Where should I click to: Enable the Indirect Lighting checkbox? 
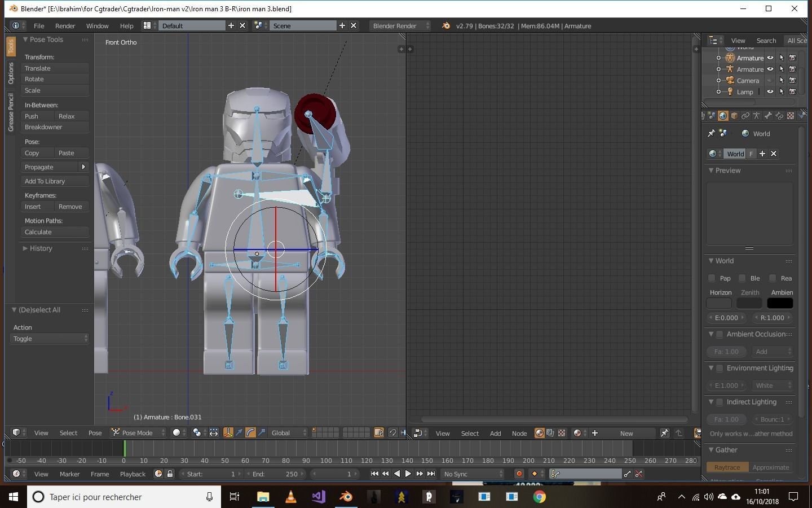tap(720, 402)
